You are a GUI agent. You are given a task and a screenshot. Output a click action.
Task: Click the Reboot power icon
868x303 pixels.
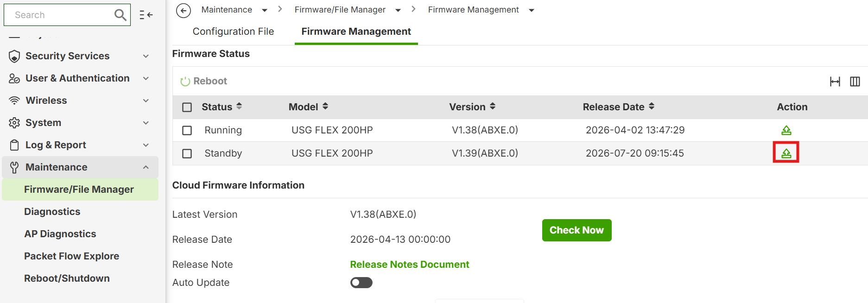pos(185,82)
